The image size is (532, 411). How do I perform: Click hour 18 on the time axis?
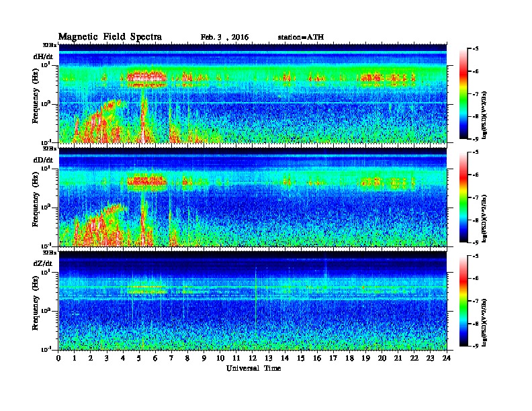(349, 359)
